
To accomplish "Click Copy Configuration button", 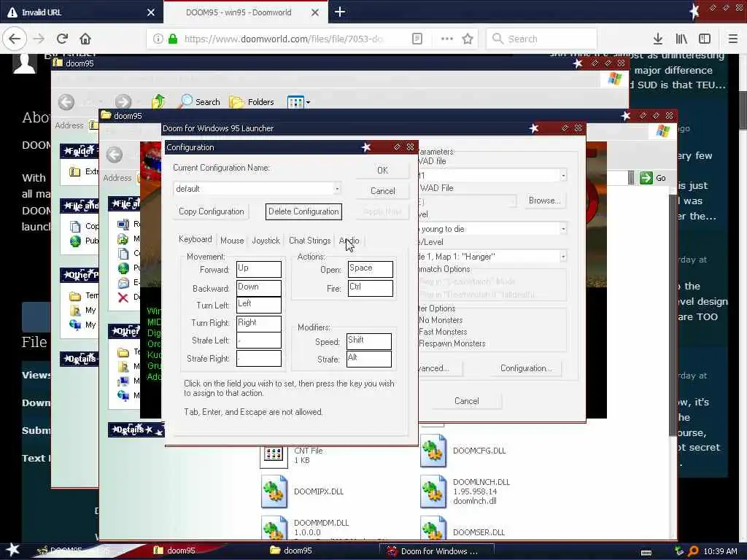I will pos(211,211).
